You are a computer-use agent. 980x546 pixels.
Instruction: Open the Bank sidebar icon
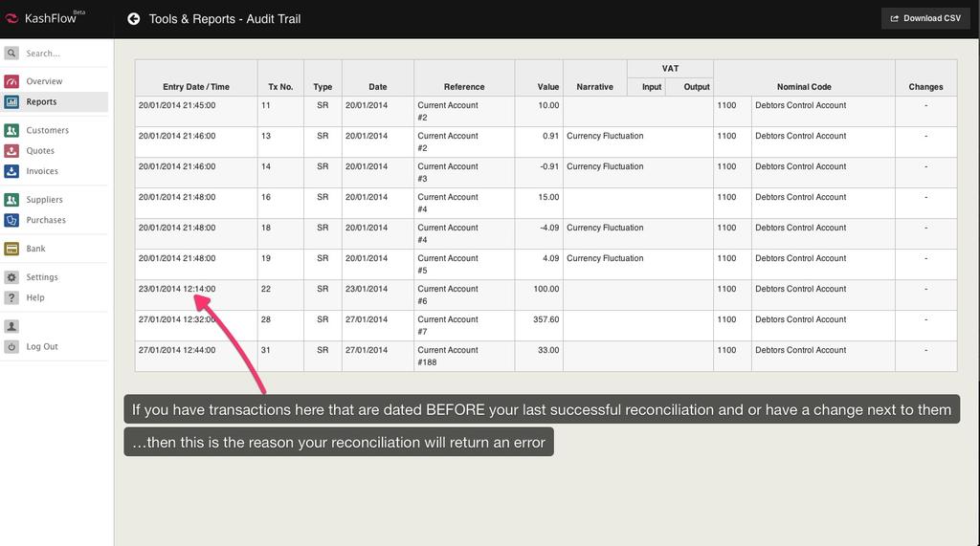[x=11, y=249]
